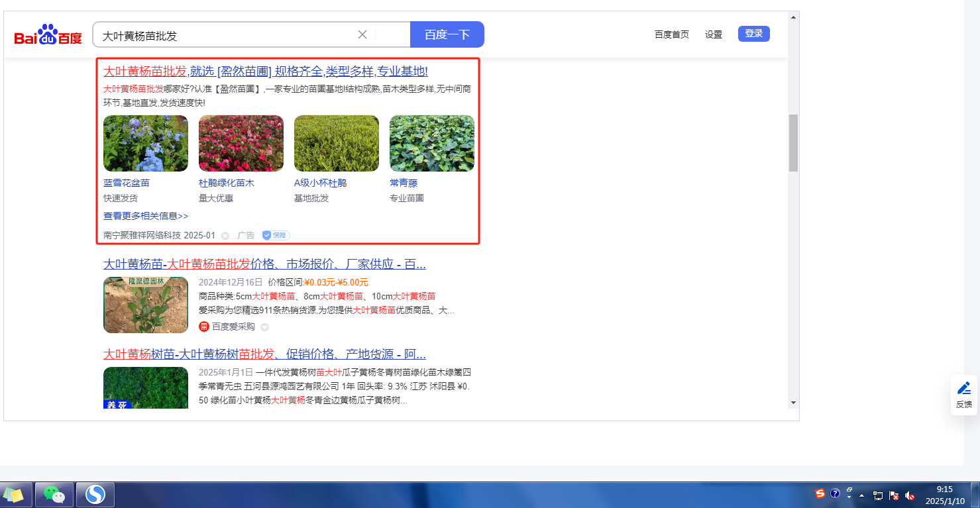Click the 常青藤 text link

click(404, 183)
